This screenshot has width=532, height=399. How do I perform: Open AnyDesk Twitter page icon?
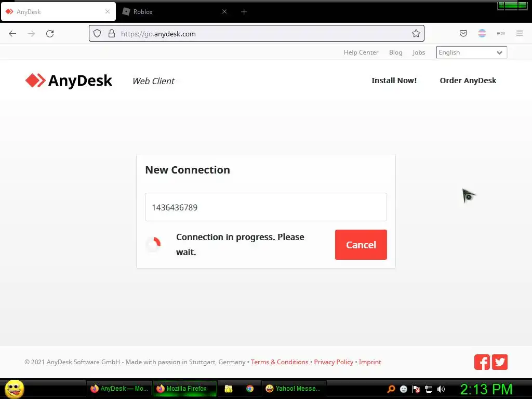point(500,362)
